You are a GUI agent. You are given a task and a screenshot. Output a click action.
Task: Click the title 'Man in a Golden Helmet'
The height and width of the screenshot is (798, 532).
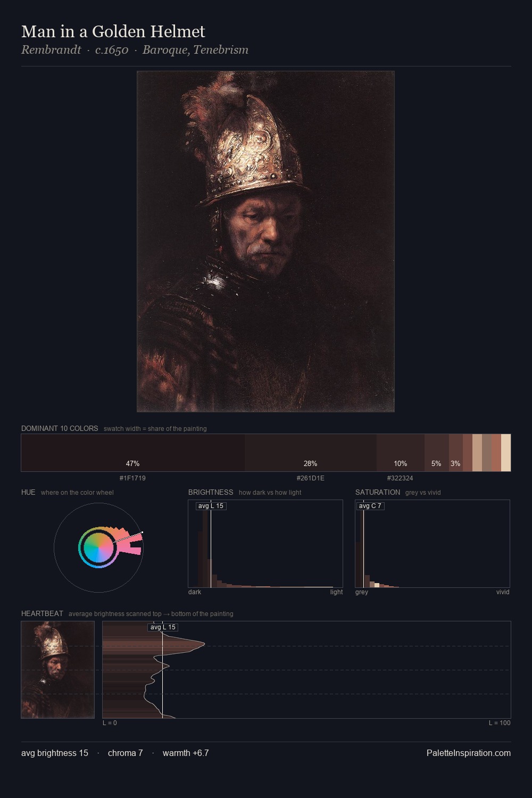(113, 31)
